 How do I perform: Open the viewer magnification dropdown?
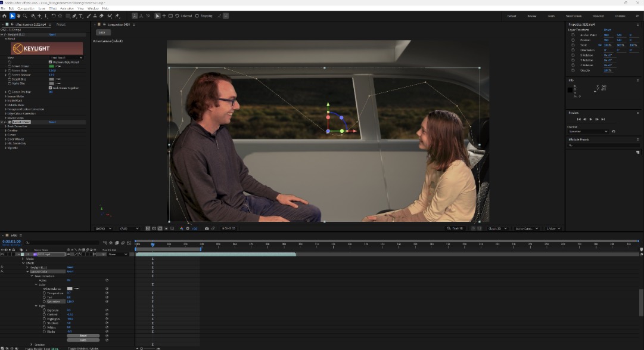[103, 229]
